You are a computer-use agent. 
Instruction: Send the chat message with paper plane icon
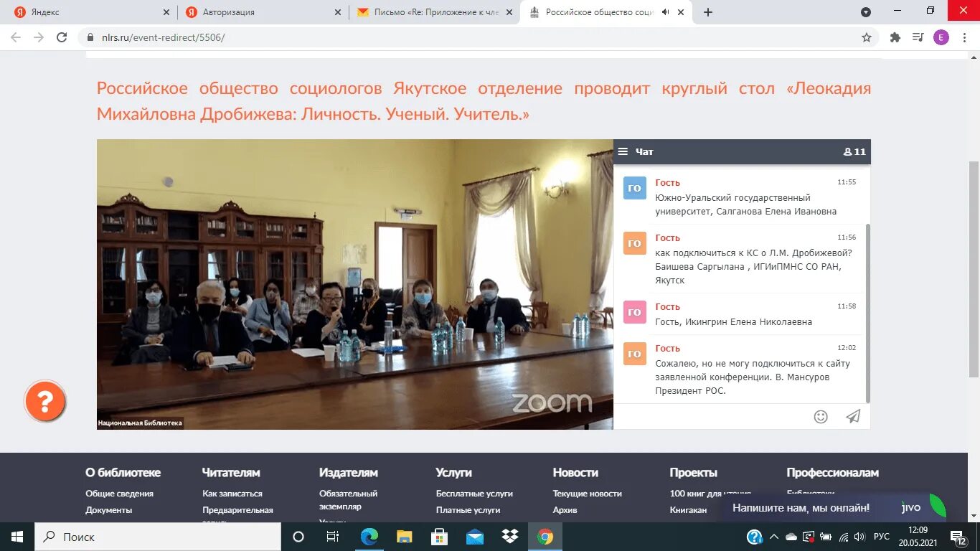(x=852, y=416)
